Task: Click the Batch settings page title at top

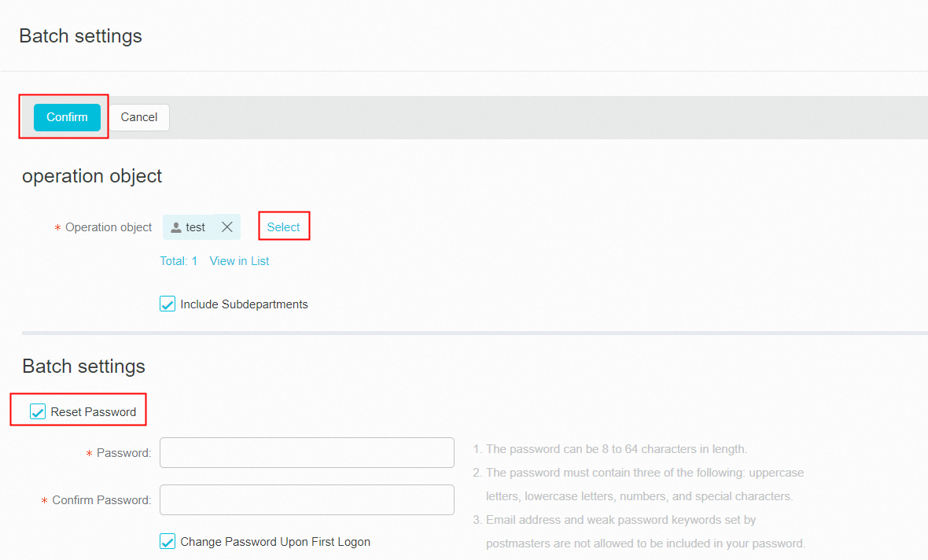Action: pos(80,36)
